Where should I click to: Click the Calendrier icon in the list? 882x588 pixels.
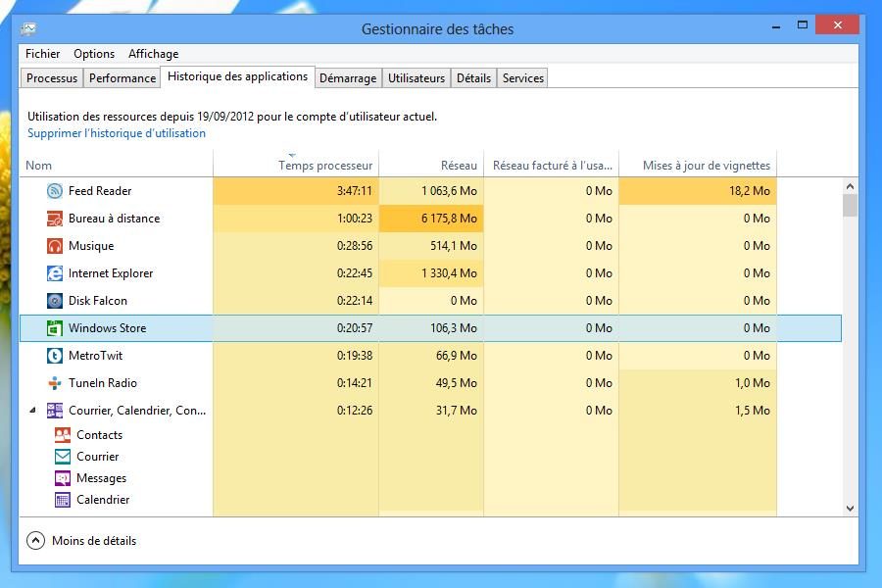click(63, 500)
